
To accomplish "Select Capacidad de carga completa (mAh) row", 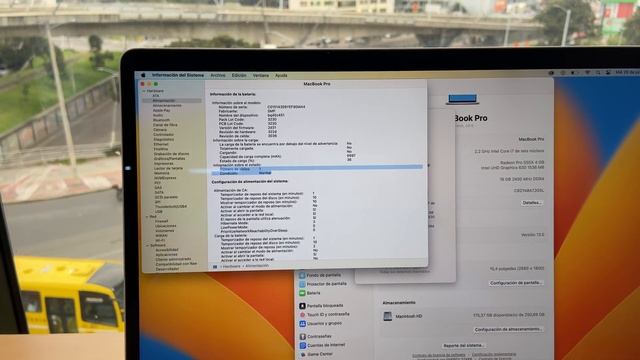I will click(287, 156).
